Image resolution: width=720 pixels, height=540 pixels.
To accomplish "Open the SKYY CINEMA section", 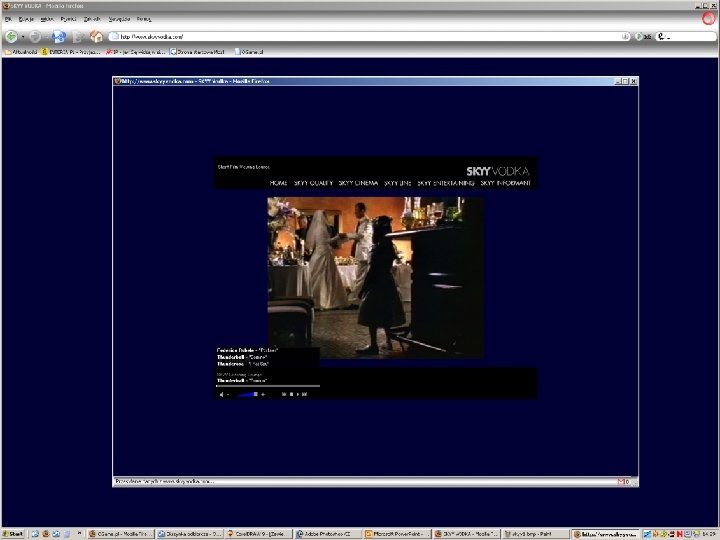I will (358, 183).
